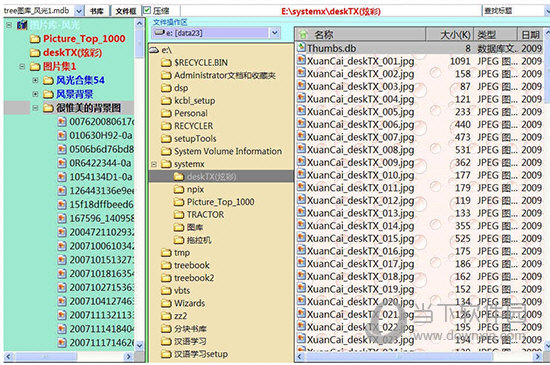Click the 汉语学习setup folder icon
This screenshot has height=365, width=550.
166,354
